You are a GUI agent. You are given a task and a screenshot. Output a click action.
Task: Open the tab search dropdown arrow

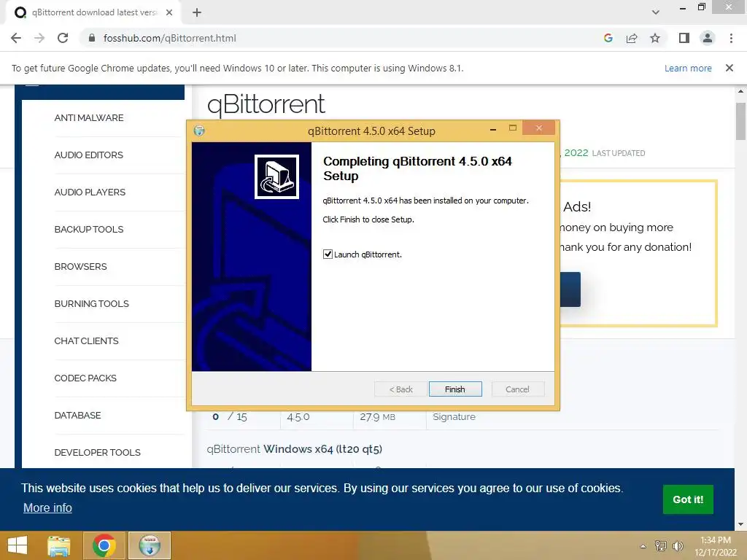[x=656, y=12]
